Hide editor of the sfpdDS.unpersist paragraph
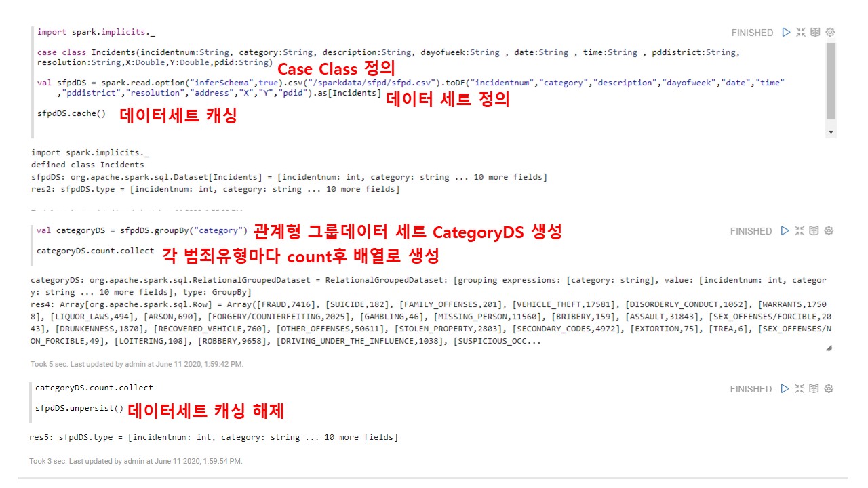Screen dimensions: 868x488 (x=800, y=388)
